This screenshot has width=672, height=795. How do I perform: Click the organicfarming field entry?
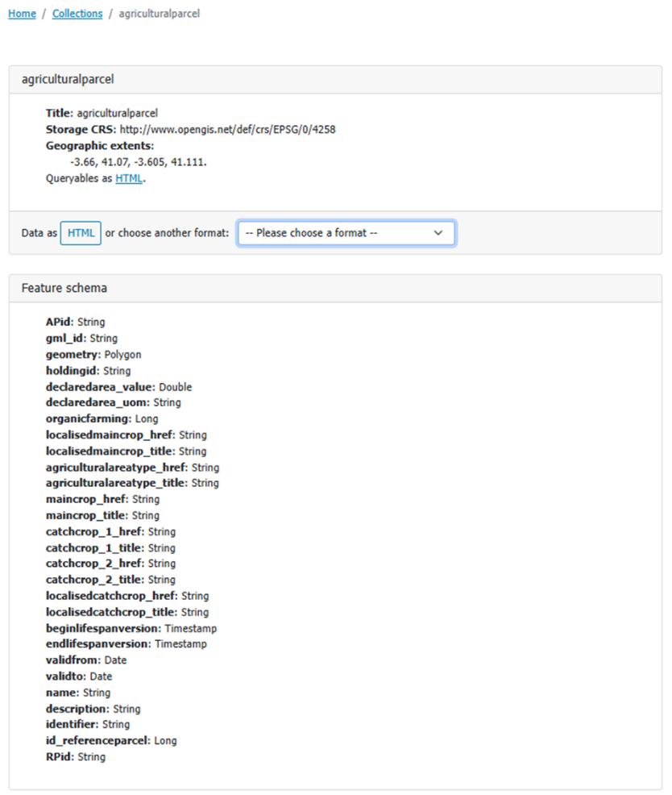click(x=102, y=418)
